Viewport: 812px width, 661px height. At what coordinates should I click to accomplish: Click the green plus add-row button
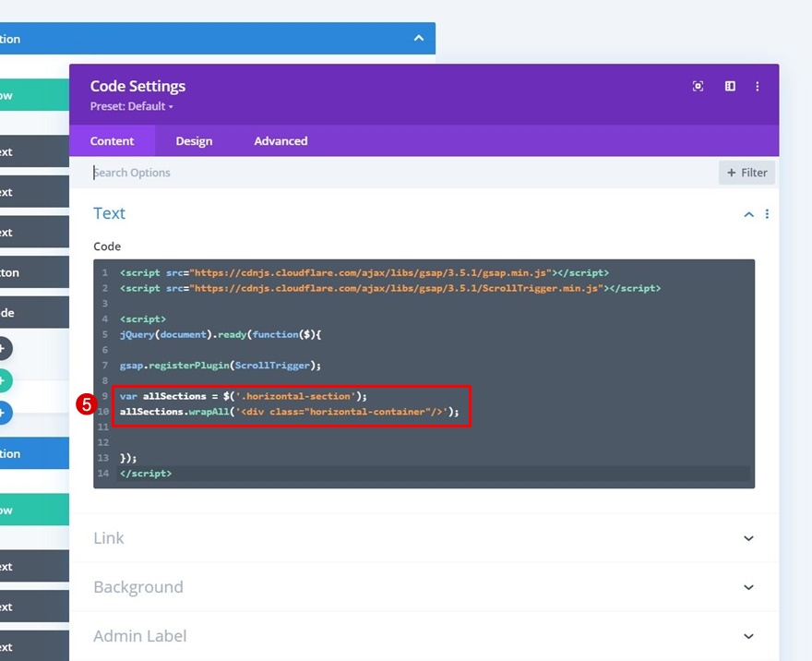(x=5, y=380)
